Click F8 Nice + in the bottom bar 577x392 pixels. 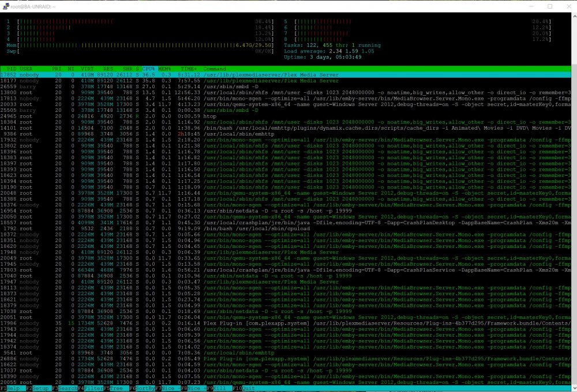193,389
